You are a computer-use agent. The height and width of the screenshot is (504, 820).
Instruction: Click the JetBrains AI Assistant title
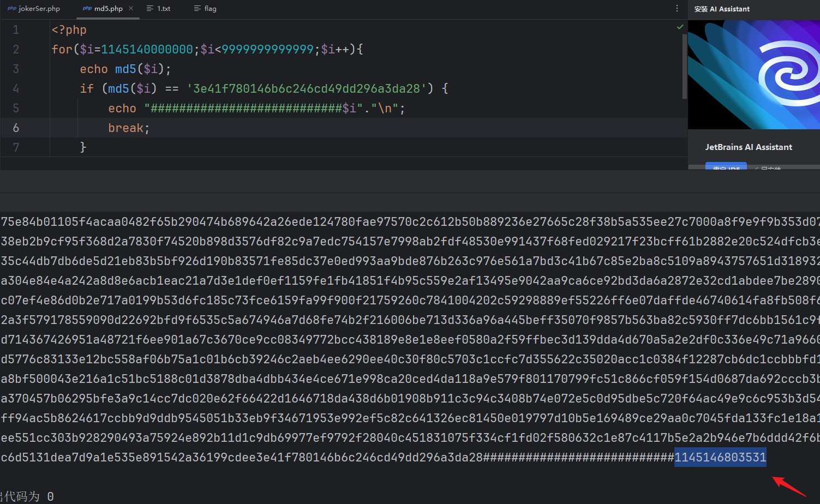(749, 147)
